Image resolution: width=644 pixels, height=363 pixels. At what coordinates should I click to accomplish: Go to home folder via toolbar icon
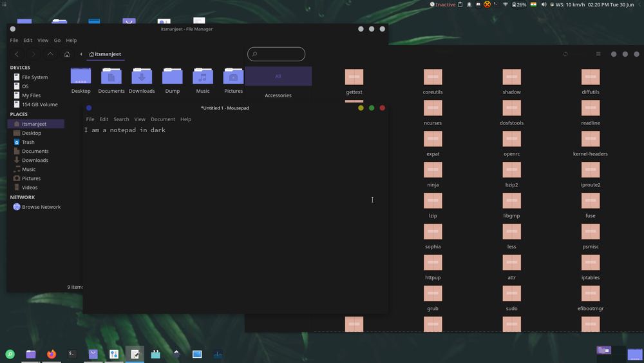tap(66, 54)
